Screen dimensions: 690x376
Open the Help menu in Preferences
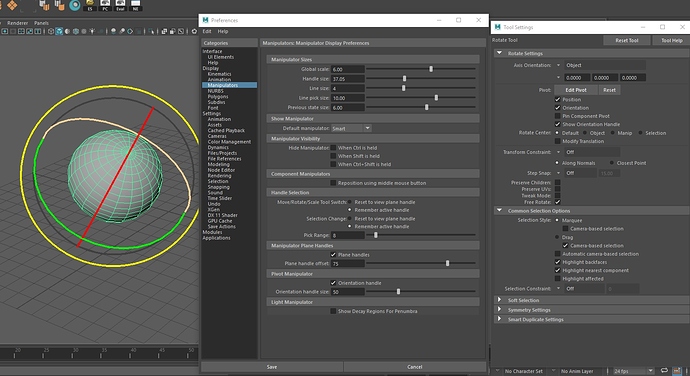point(223,31)
